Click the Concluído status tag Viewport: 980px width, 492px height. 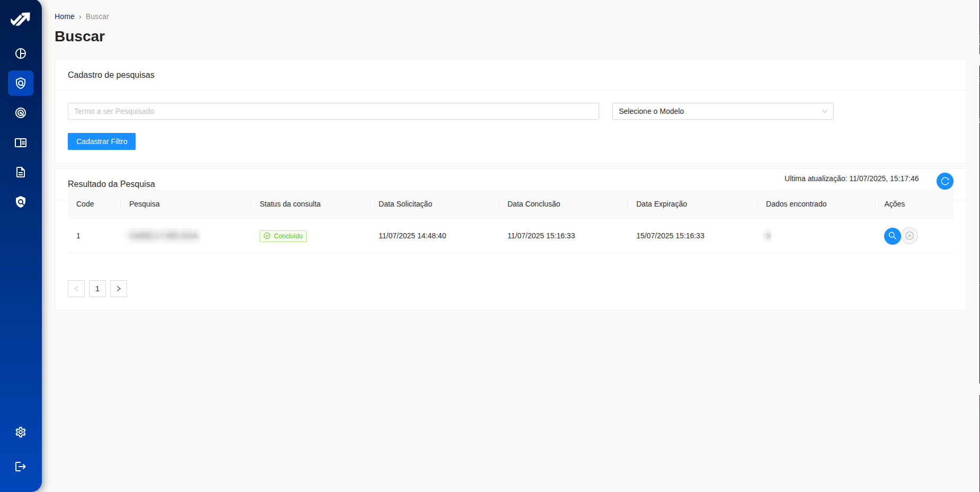click(283, 236)
